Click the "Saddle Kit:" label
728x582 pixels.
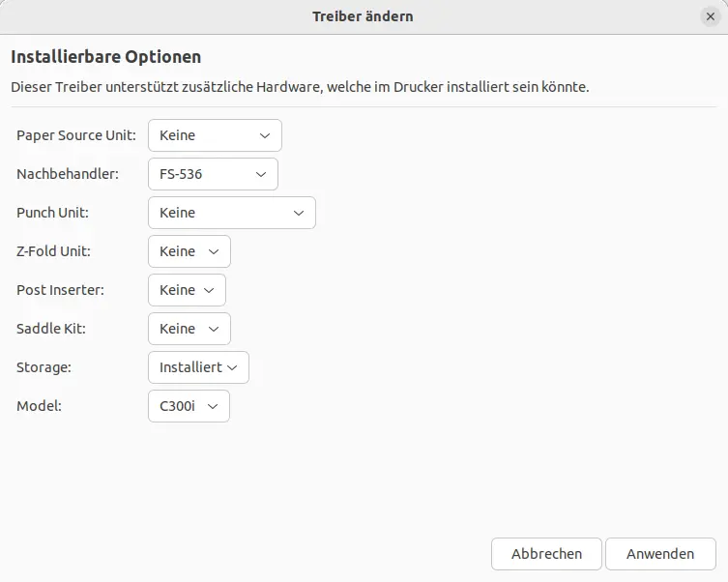pyautogui.click(x=51, y=329)
